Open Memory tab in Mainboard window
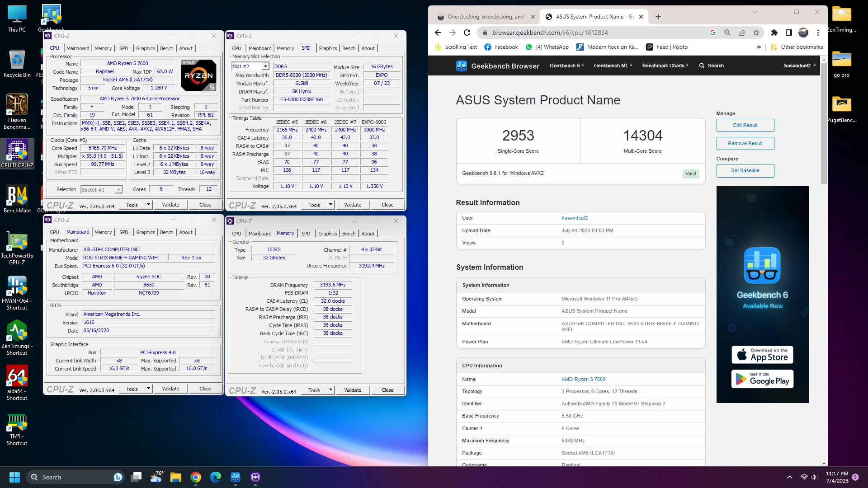The width and height of the screenshot is (868, 488). [103, 232]
